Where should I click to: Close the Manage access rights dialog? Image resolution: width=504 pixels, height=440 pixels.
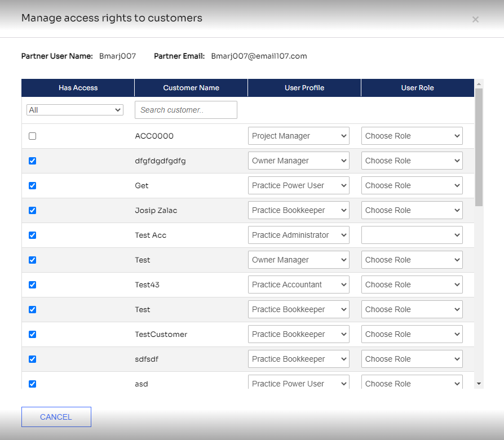point(475,20)
